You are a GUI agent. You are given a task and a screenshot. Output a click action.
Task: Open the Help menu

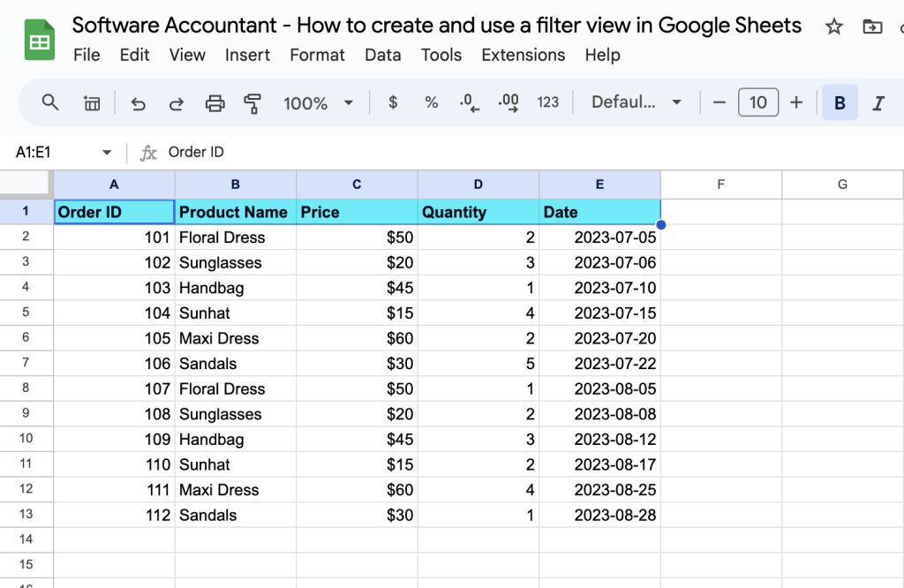pyautogui.click(x=602, y=55)
